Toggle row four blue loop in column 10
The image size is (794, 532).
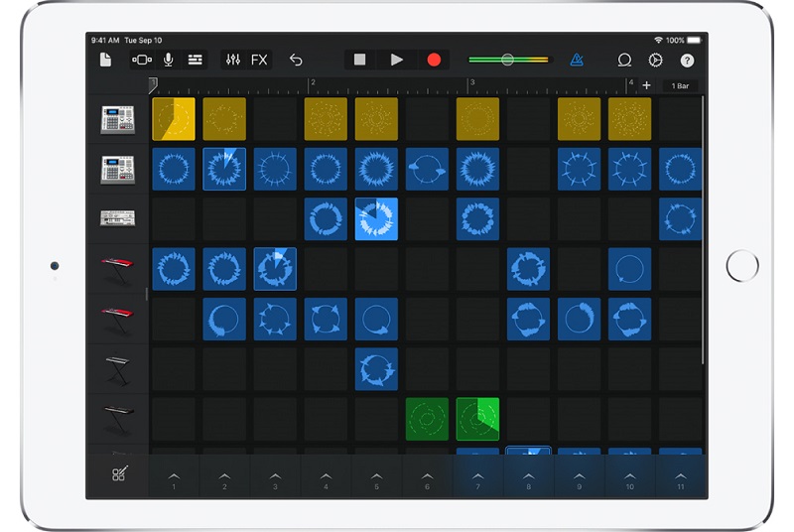pos(629,269)
